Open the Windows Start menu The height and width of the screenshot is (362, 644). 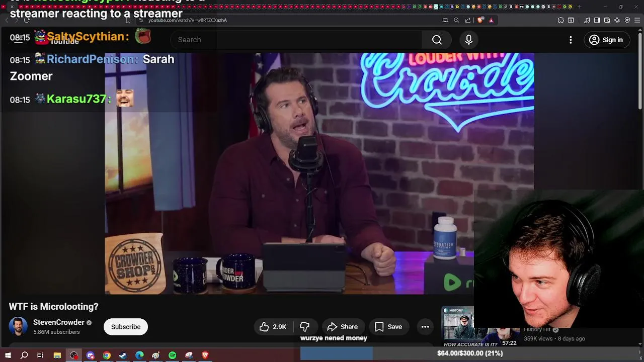pyautogui.click(x=8, y=355)
